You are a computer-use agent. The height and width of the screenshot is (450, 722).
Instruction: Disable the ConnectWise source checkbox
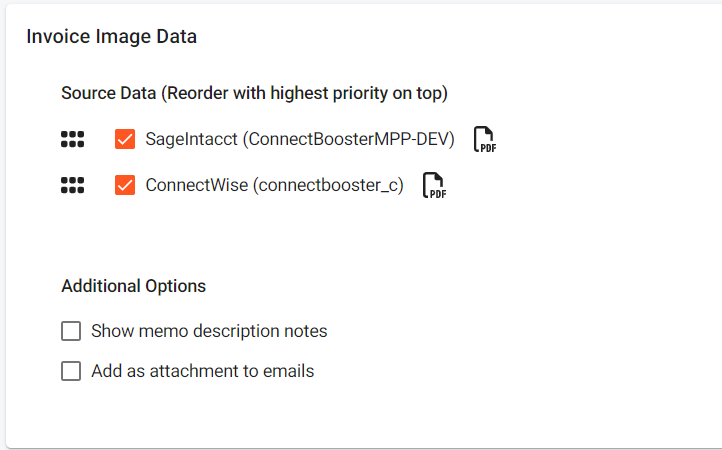[125, 185]
